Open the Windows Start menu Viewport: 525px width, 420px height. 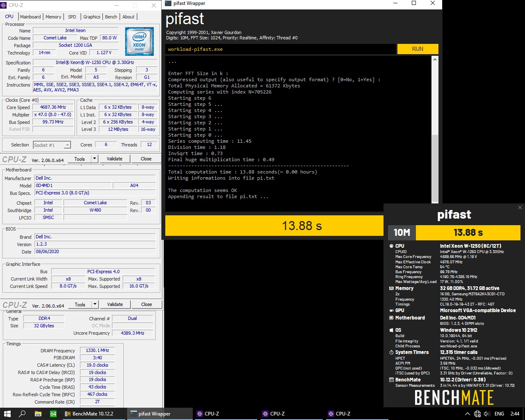(7, 413)
